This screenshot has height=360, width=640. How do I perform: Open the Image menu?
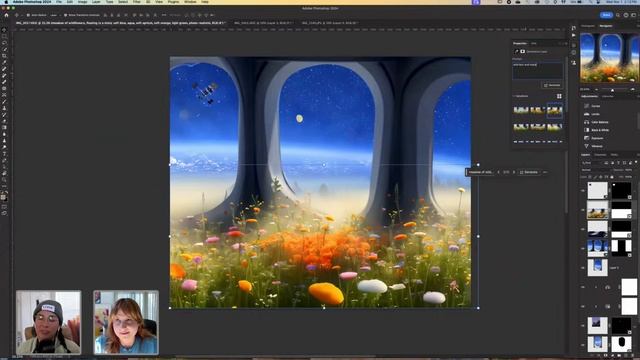[82, 2]
